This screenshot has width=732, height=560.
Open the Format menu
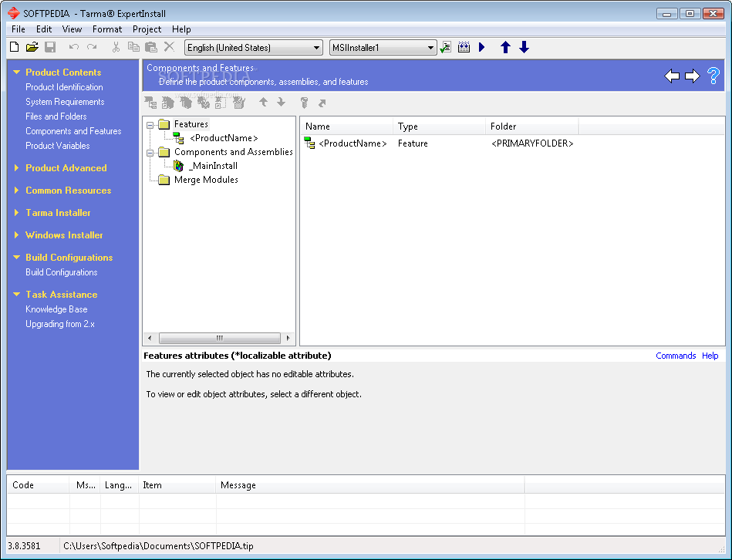(107, 29)
